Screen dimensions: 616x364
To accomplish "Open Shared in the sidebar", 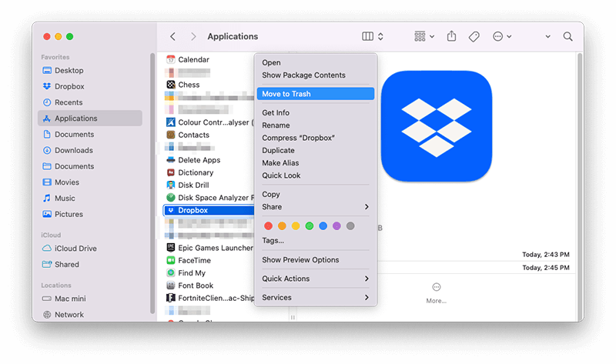I will tap(67, 265).
